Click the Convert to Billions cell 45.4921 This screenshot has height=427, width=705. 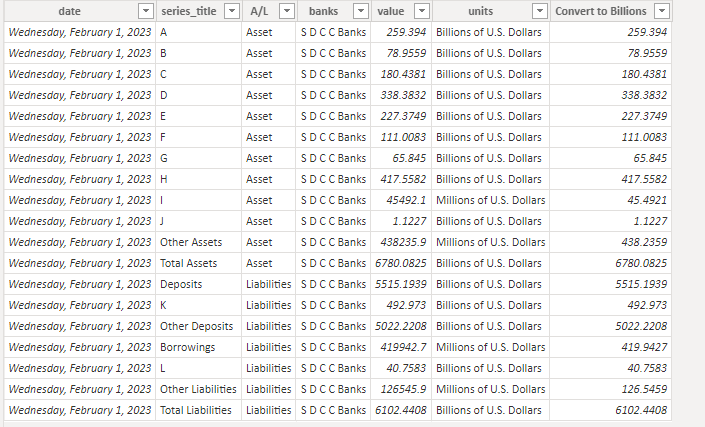pos(611,200)
